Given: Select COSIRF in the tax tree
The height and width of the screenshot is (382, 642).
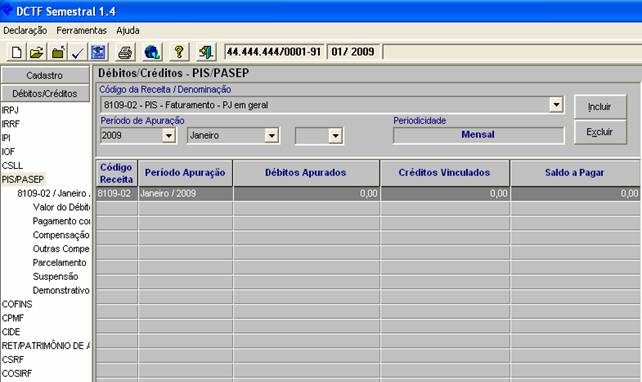Looking at the screenshot, I should [x=17, y=374].
